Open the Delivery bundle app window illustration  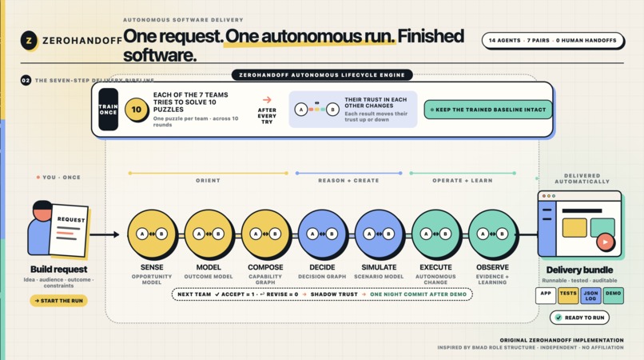[x=579, y=224]
